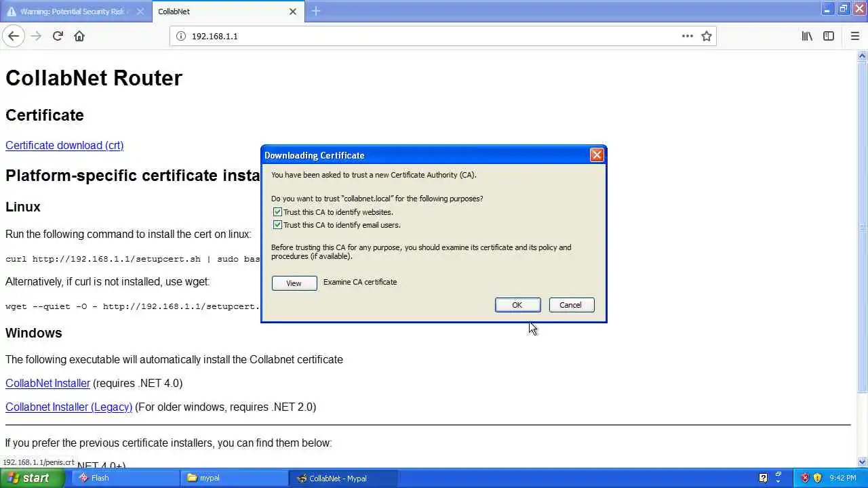
Task: Click the CollabNet Router heading
Action: tap(94, 78)
